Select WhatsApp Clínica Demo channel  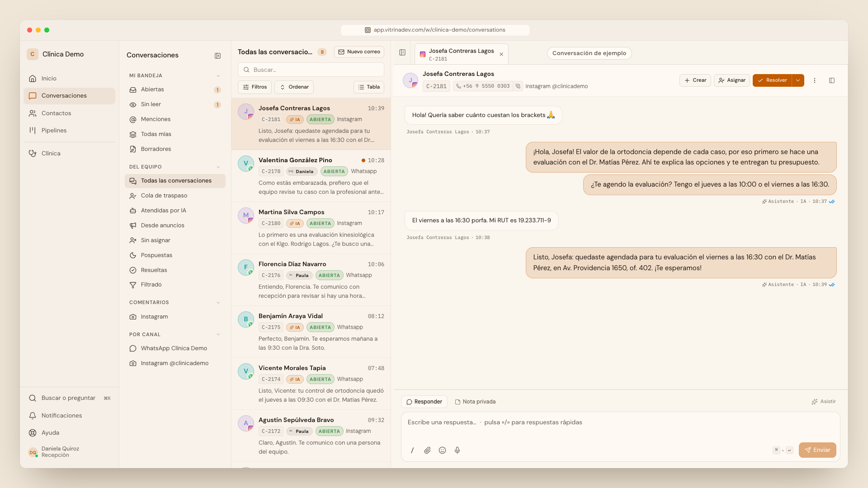(x=175, y=348)
